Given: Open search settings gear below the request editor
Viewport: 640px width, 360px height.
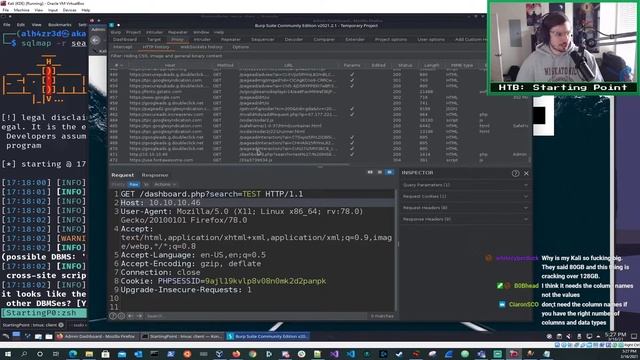Looking at the screenshot, I should [121, 316].
